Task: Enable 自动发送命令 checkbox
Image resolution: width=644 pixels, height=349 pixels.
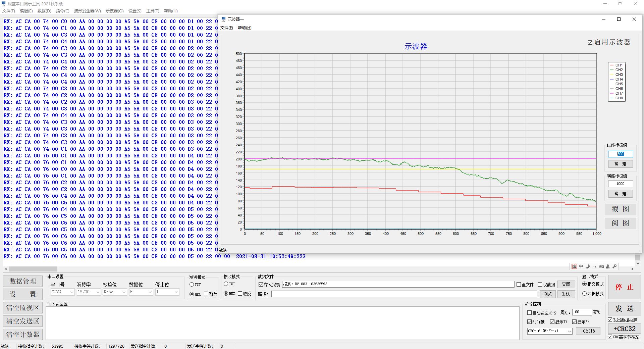Action: 529,312
